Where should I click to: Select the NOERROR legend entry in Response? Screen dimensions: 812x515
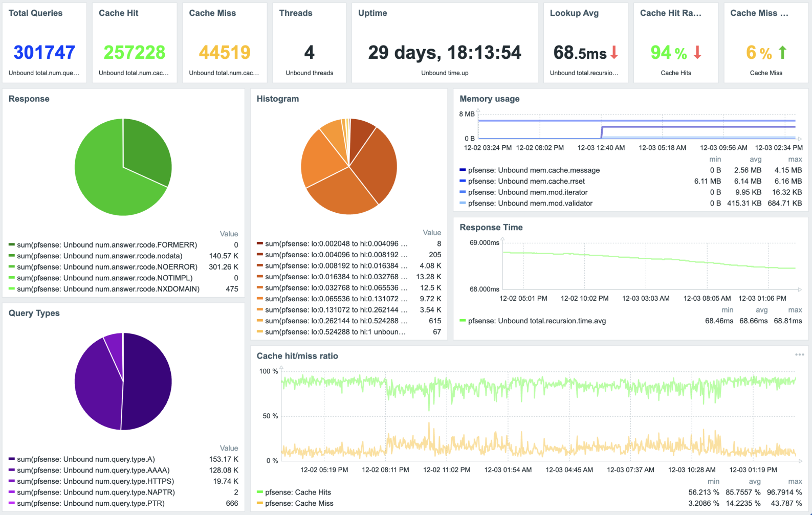pyautogui.click(x=107, y=267)
